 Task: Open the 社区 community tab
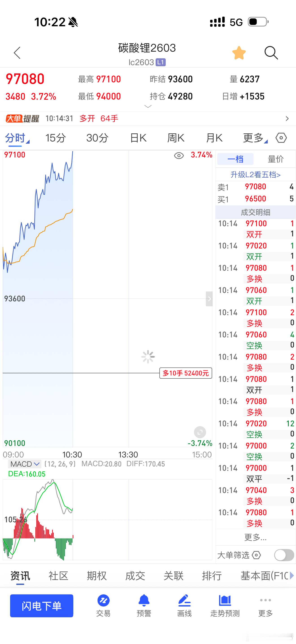(x=58, y=576)
